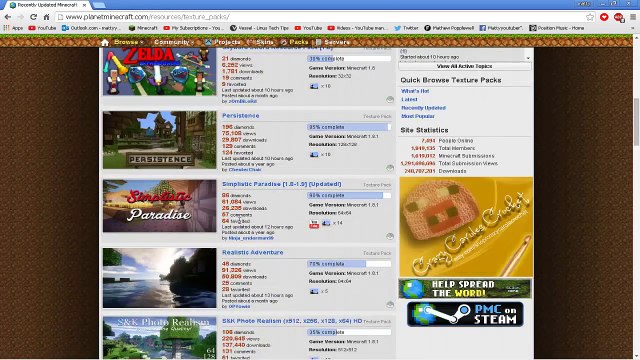The image size is (640, 360).
Task: Click the Crazy Carley Crochet ad banner
Action: [466, 227]
